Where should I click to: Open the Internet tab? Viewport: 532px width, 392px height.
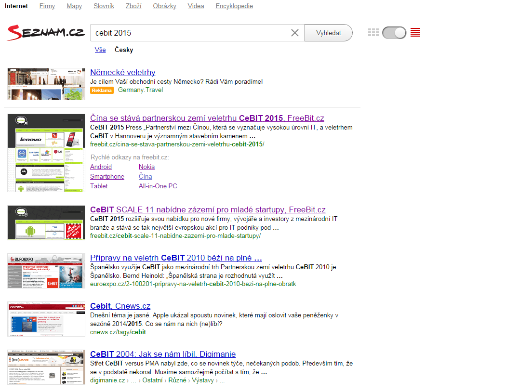16,6
